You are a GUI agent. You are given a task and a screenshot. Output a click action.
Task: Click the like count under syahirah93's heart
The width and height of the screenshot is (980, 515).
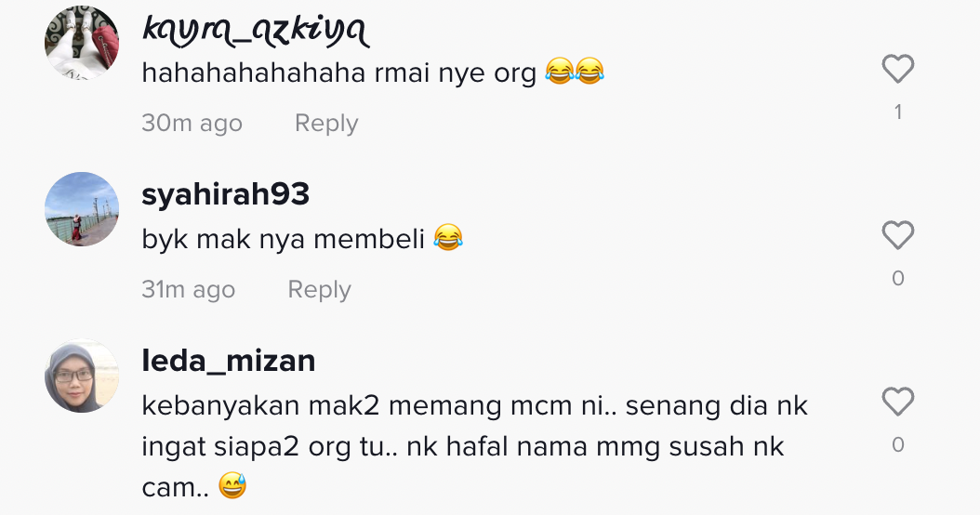pos(897,279)
